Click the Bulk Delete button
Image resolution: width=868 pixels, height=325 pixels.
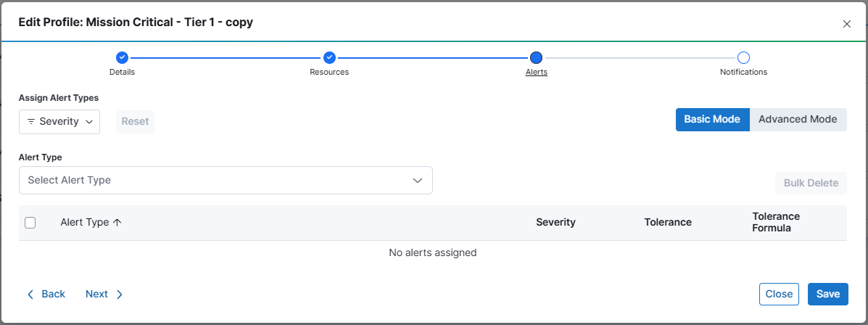(x=811, y=184)
